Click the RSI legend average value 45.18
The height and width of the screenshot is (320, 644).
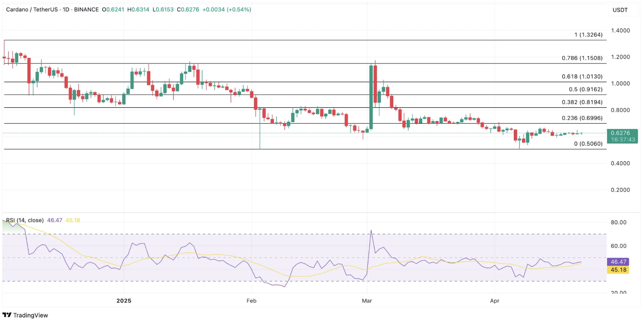73,220
